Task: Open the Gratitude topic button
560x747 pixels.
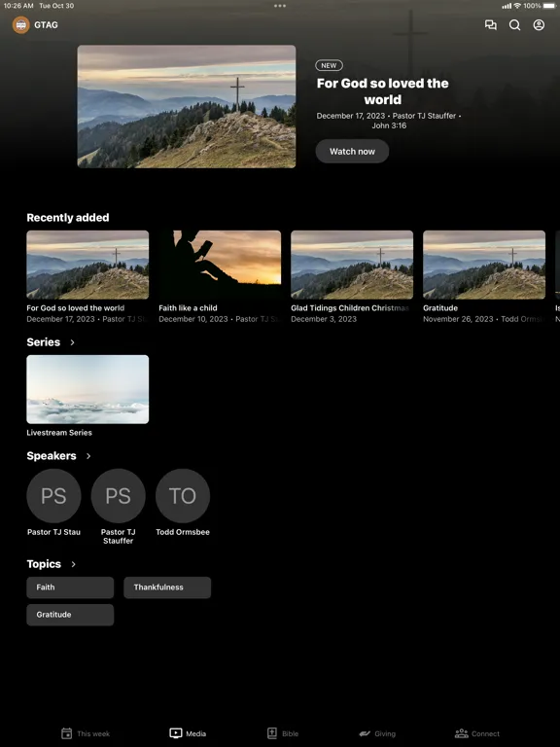Action: pyautogui.click(x=70, y=615)
